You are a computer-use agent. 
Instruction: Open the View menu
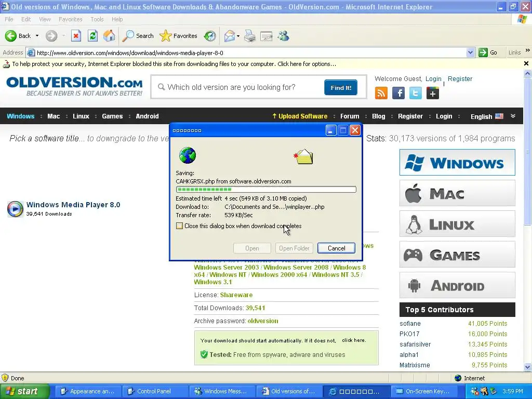tap(45, 19)
